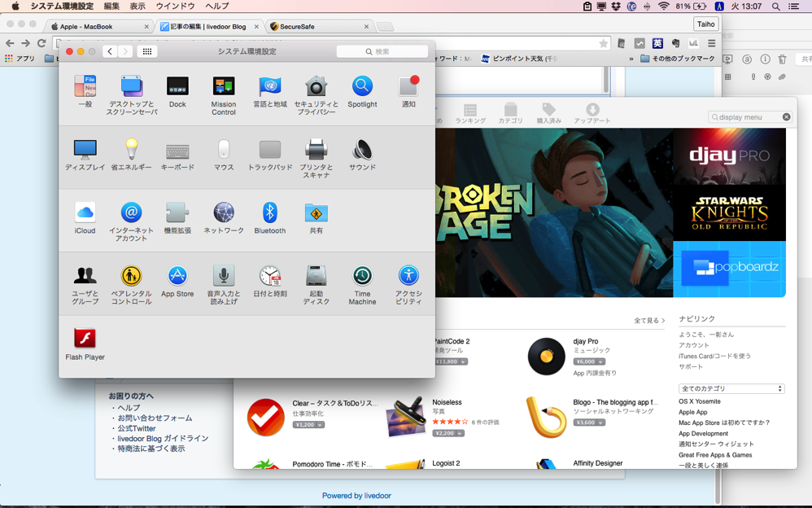Clear the App Store search field
The image size is (812, 508).
786,117
